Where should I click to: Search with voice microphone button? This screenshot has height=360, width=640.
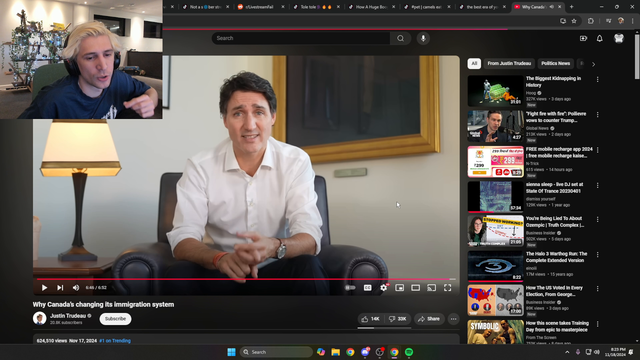click(x=423, y=38)
